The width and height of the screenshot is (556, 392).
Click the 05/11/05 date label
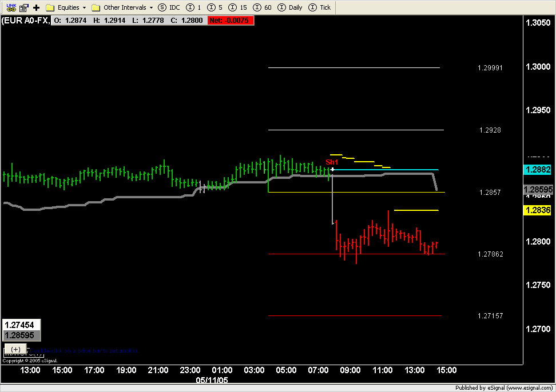[x=212, y=381]
